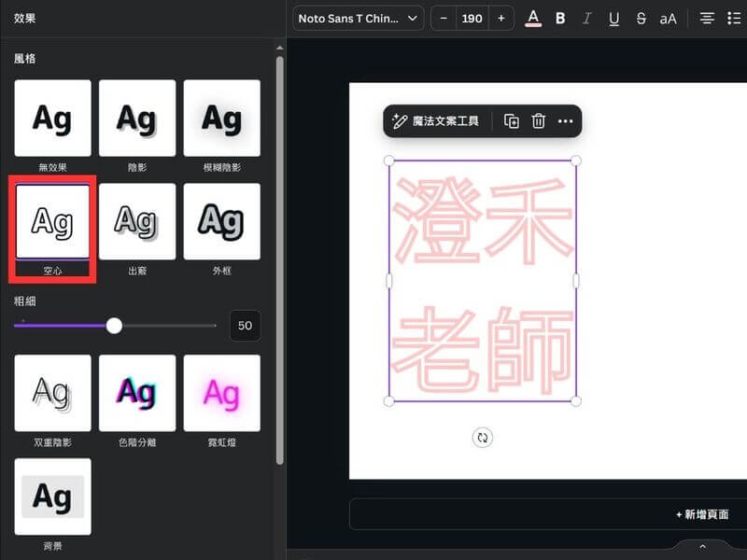
Task: Click the 粗細 thickness slider handle
Action: tap(114, 326)
